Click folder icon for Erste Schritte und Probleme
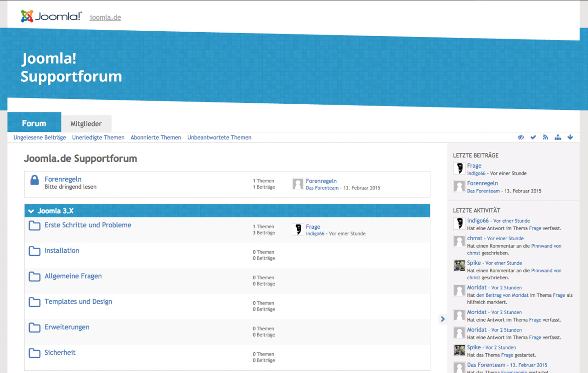 point(34,226)
